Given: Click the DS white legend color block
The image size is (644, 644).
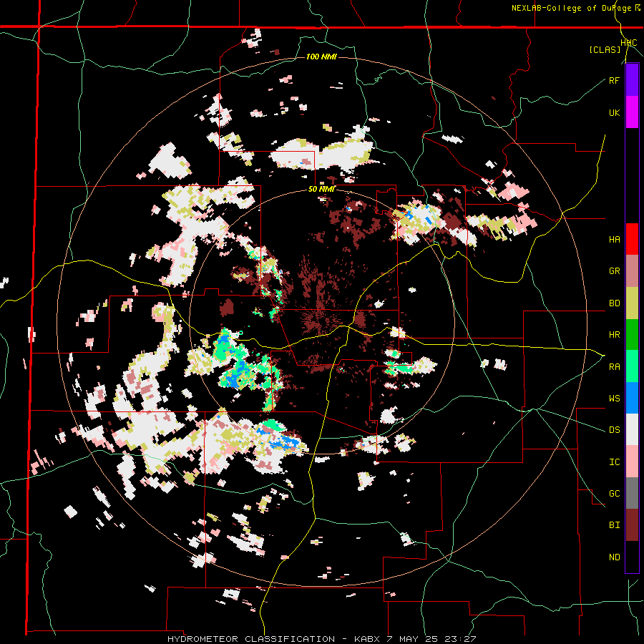Looking at the screenshot, I should coord(632,429).
